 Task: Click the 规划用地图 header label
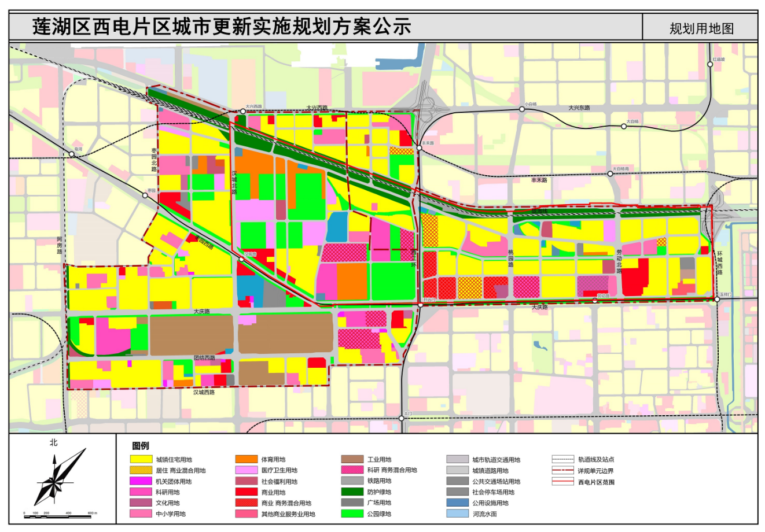701,29
